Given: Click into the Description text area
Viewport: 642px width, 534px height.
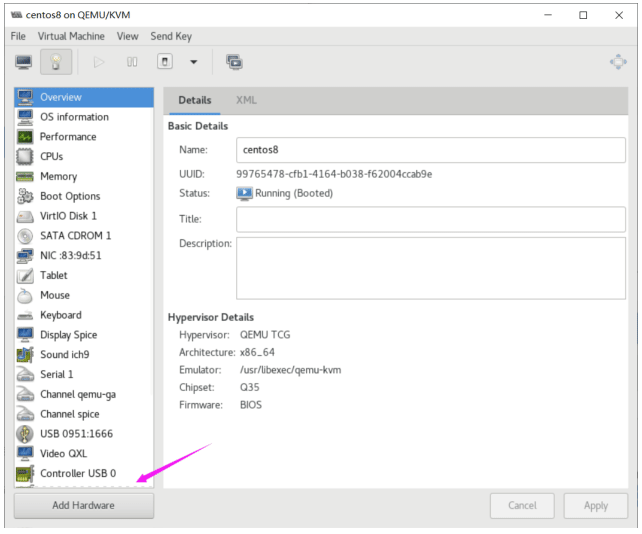Looking at the screenshot, I should tap(431, 268).
